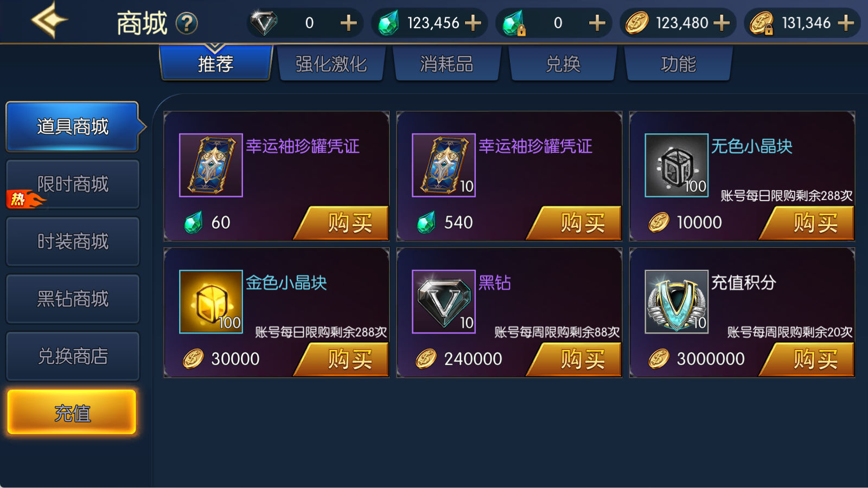The width and height of the screenshot is (868, 488).
Task: Add gold coins via plus next to 123,480
Action: [722, 23]
